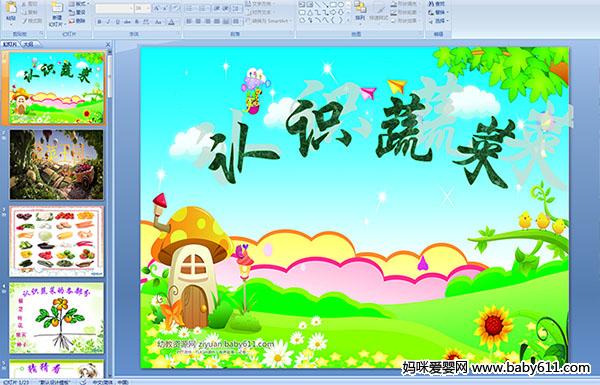Click the Find icon in the editing group
This screenshot has height=385, width=600.
[x=437, y=4]
